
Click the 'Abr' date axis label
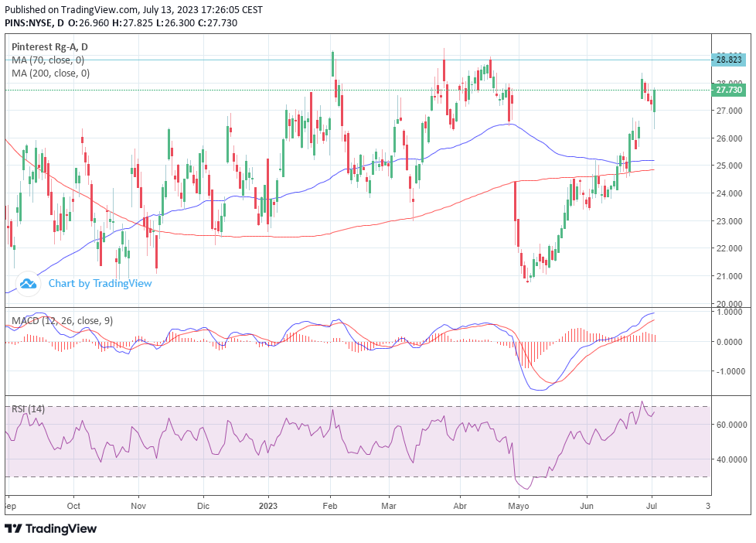point(461,506)
